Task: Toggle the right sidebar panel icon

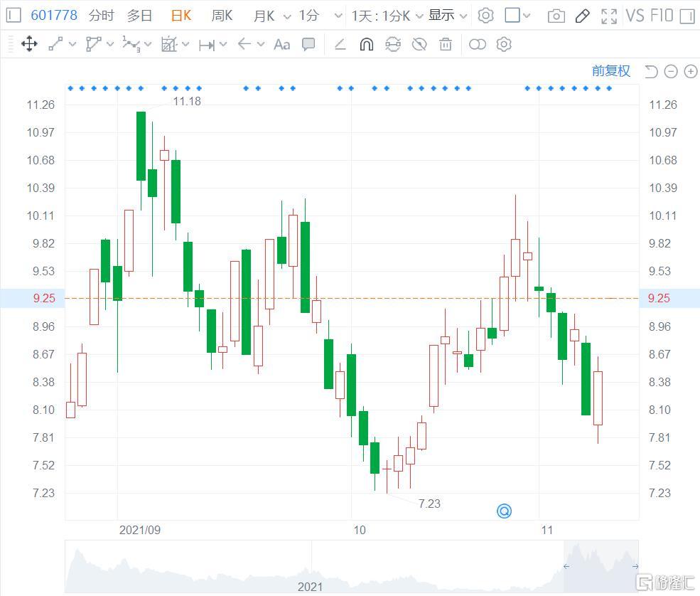Action: point(687,16)
